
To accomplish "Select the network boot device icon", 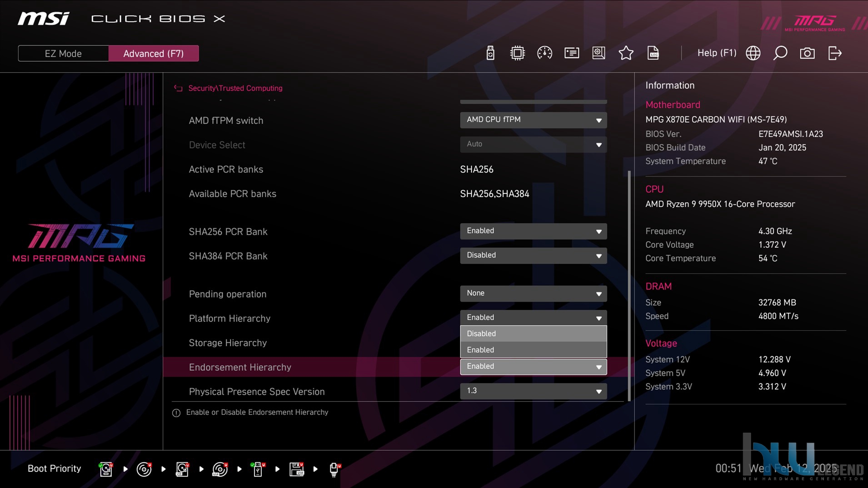I will (334, 469).
